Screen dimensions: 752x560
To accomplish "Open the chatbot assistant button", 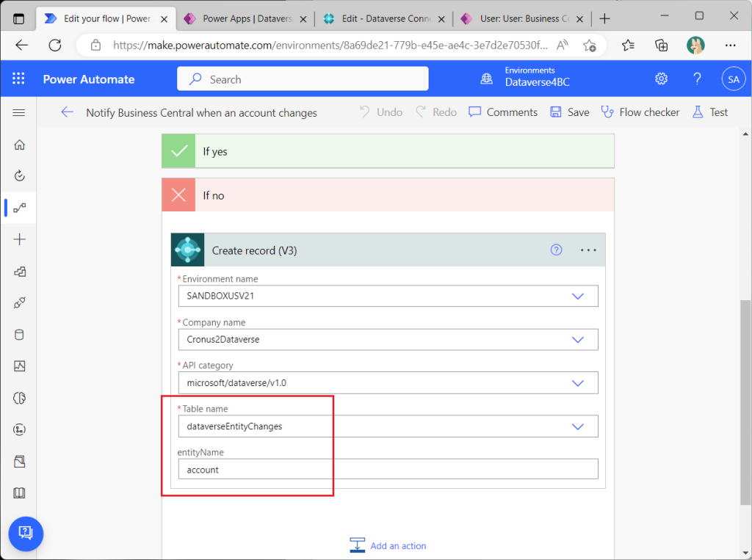I will (x=26, y=534).
